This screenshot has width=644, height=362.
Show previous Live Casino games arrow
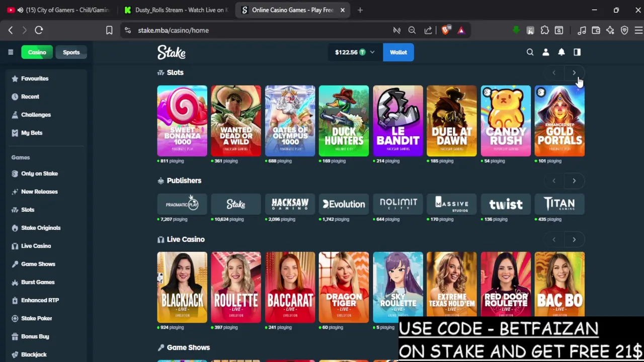pyautogui.click(x=554, y=240)
